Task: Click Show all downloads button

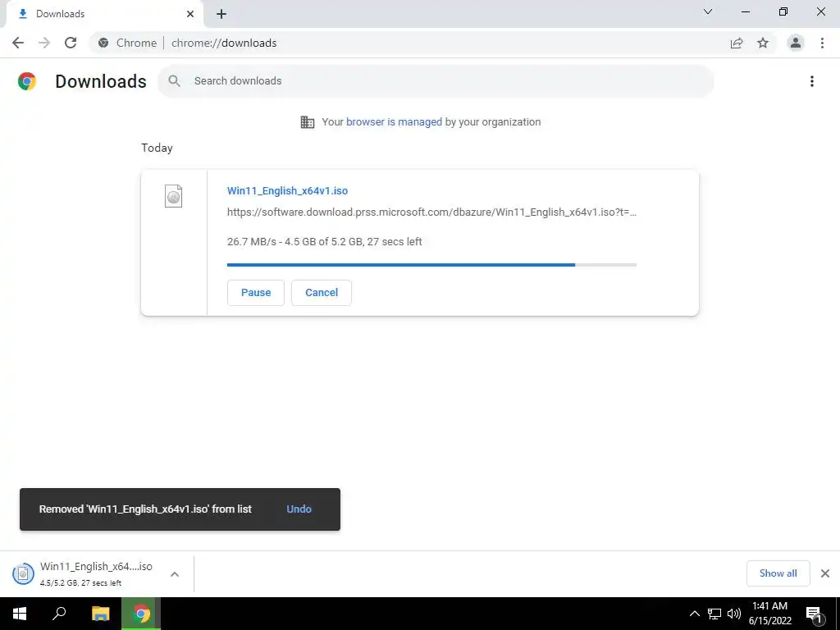Action: click(x=778, y=573)
